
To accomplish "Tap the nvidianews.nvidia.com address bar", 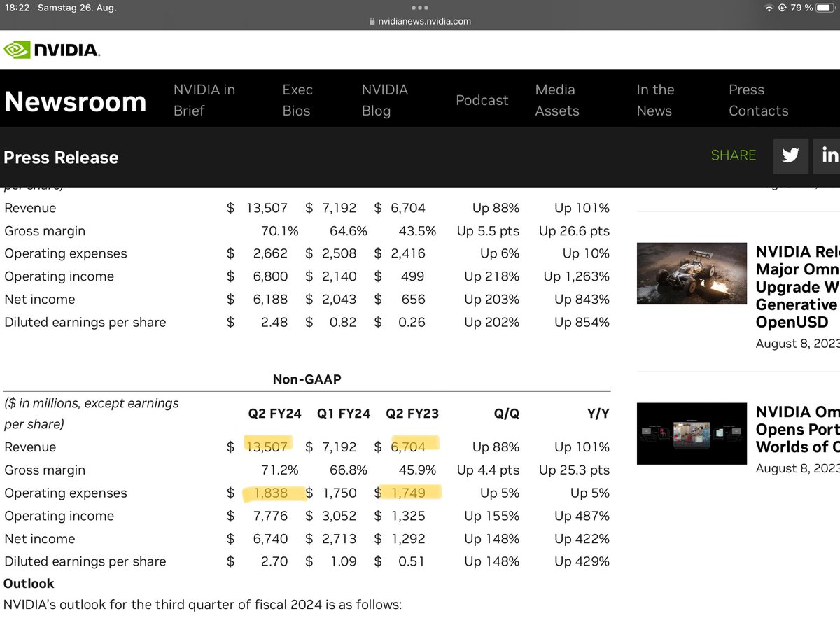I will point(420,21).
